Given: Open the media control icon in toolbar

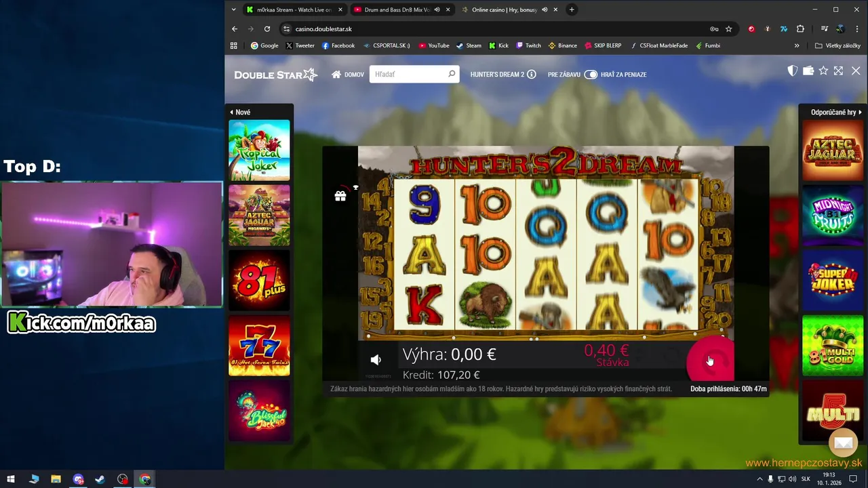Looking at the screenshot, I should [824, 29].
